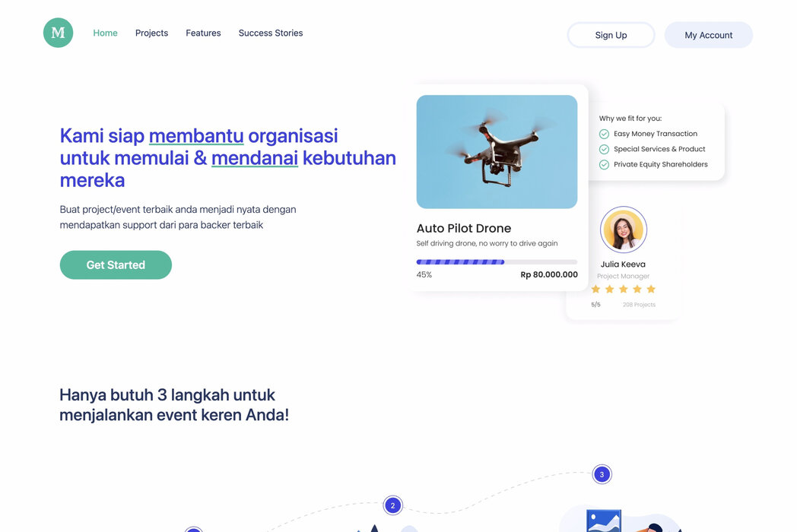This screenshot has height=532, width=797.
Task: Click the check icon beside Private Equity Shareholders
Action: pyautogui.click(x=604, y=165)
